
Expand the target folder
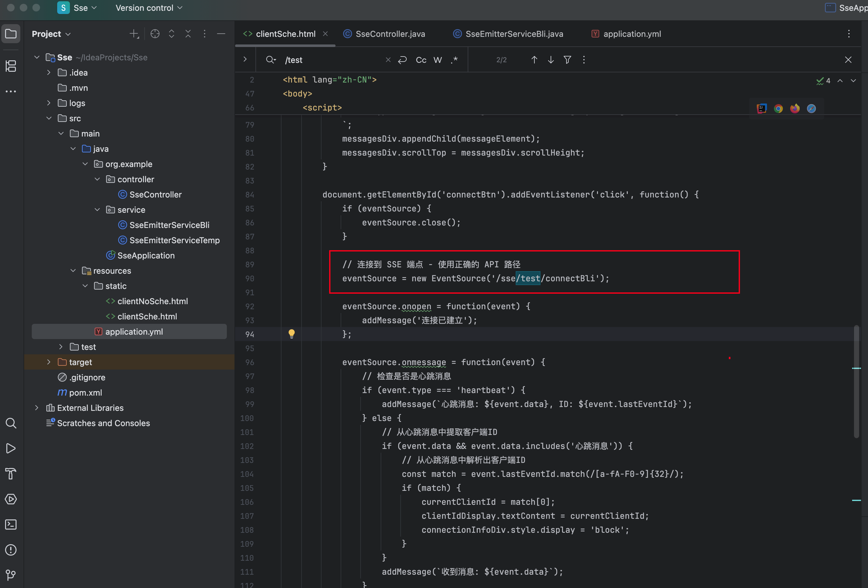coord(49,362)
